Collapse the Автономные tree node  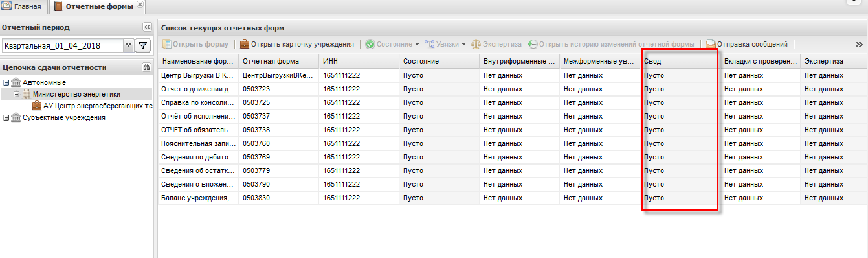point(6,83)
